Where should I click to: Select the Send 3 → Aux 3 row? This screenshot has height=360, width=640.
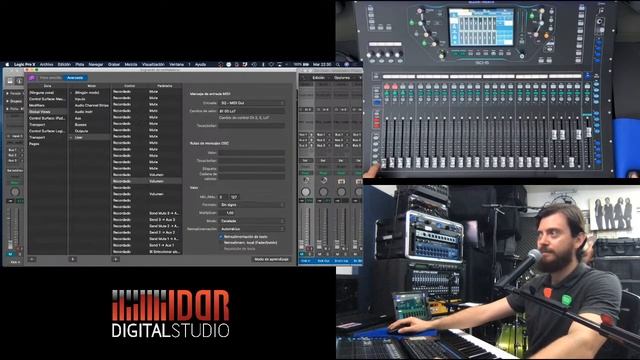tap(147, 220)
